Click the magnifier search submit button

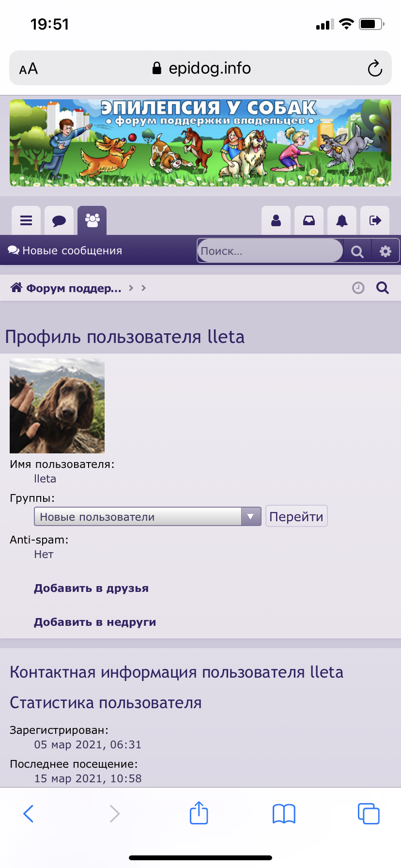pyautogui.click(x=357, y=251)
